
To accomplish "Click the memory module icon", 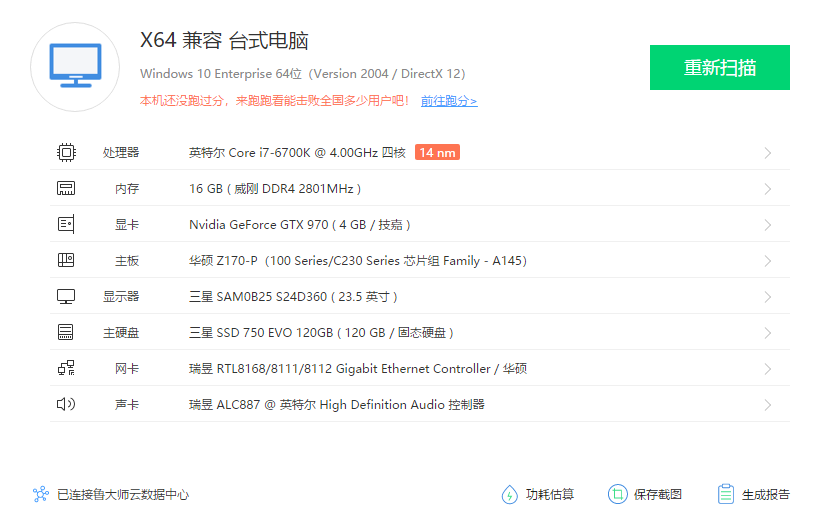I will tap(66, 189).
